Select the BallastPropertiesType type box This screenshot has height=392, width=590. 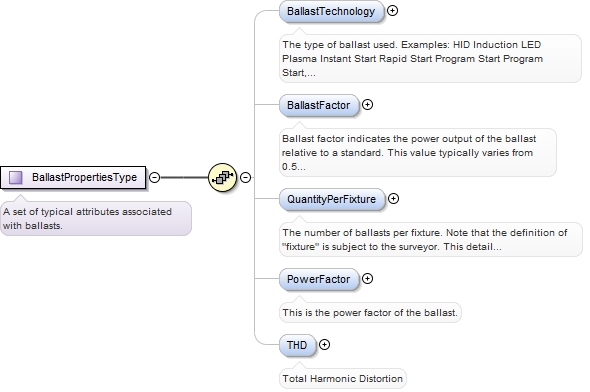point(73,177)
